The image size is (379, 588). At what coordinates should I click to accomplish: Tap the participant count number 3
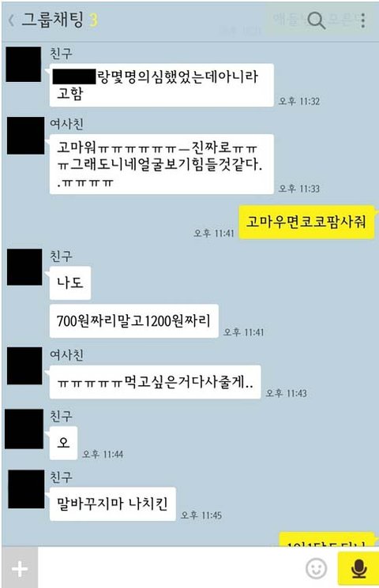94,21
